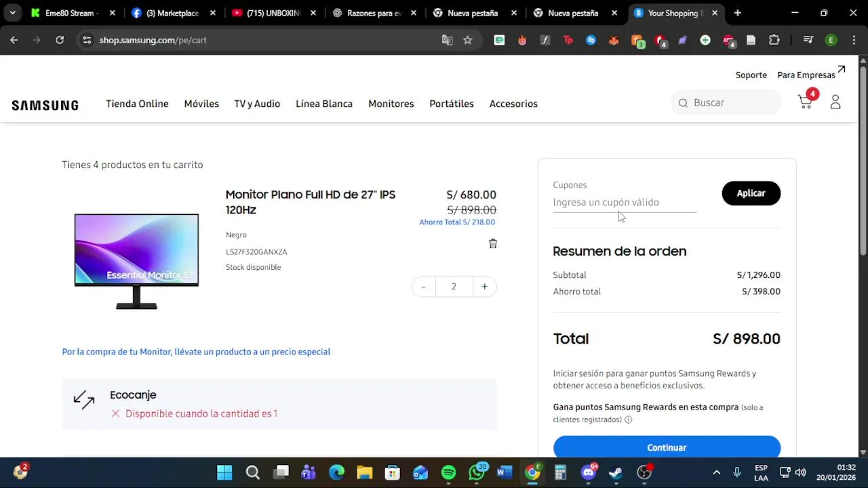Screen dimensions: 868x488
Task: Click the red Tp extension icon
Action: coord(568,40)
